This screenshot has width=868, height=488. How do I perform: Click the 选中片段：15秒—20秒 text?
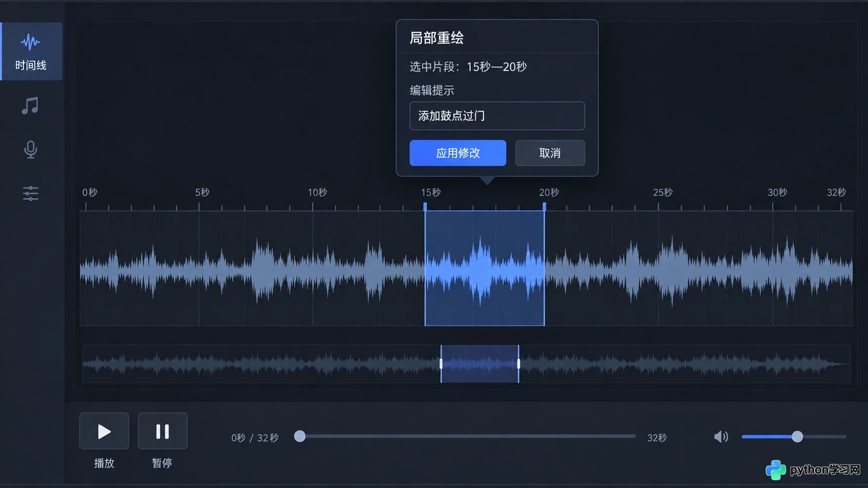[x=468, y=67]
